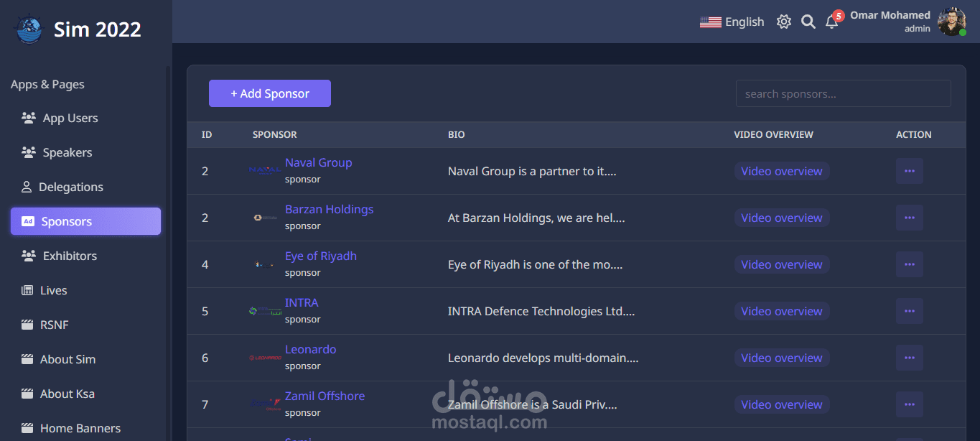The width and height of the screenshot is (980, 441).
Task: Open the settings gear icon
Action: pos(784,22)
